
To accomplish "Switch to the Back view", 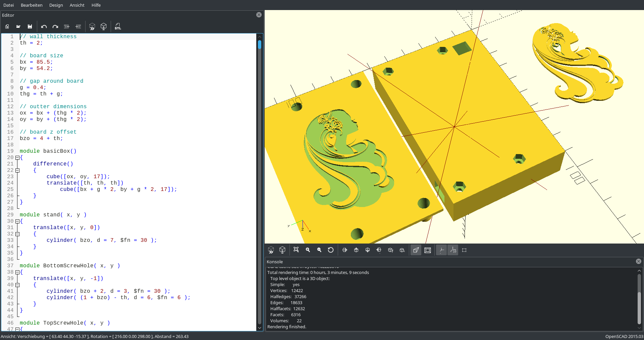I will [x=402, y=250].
